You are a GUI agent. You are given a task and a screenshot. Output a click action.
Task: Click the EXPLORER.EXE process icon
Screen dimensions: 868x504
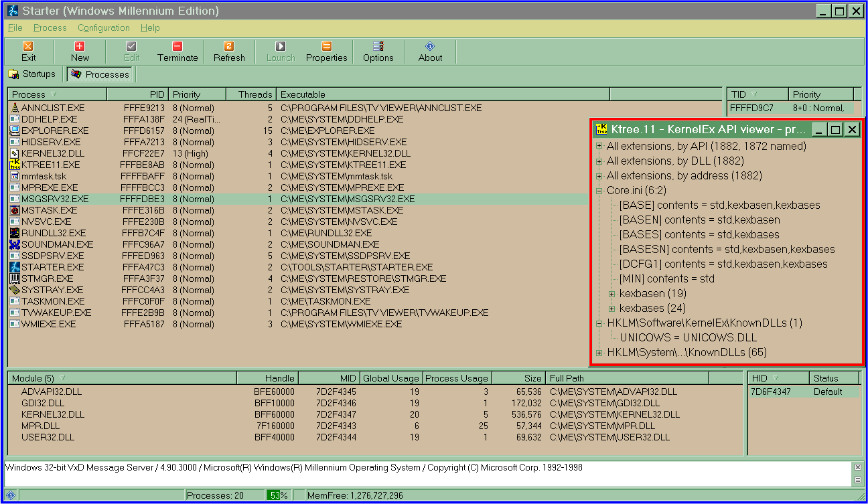pos(15,131)
